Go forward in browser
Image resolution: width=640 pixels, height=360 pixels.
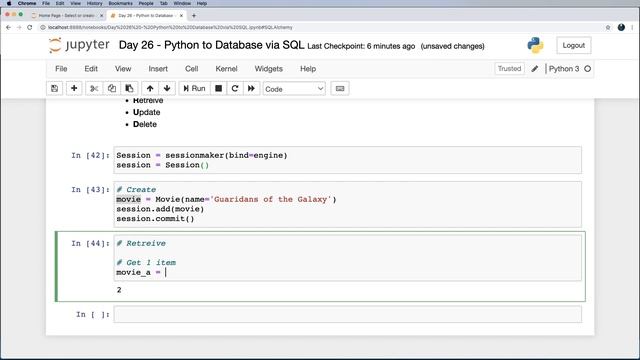coord(19,27)
